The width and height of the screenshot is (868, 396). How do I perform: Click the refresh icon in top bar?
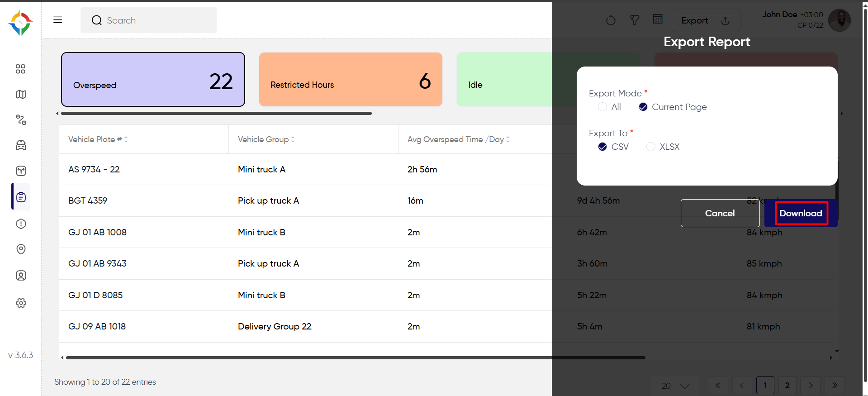(611, 20)
